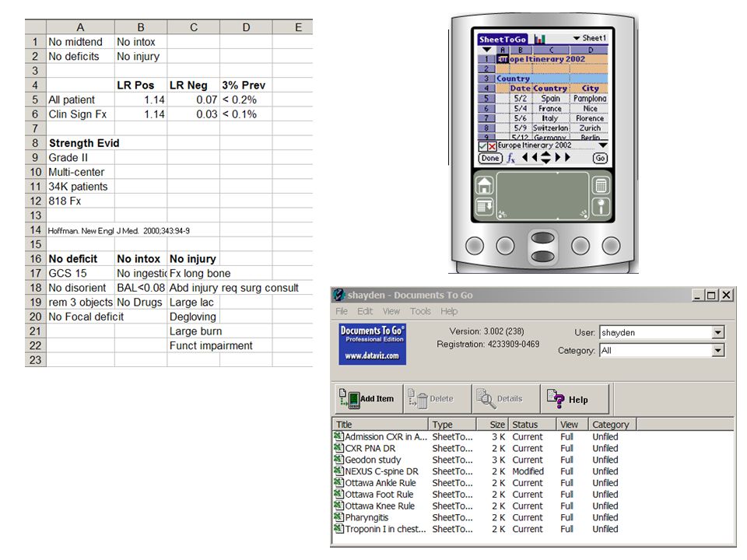The height and width of the screenshot is (560, 747).
Task: Click the icon of CXR PNA DR file
Action: (338, 448)
